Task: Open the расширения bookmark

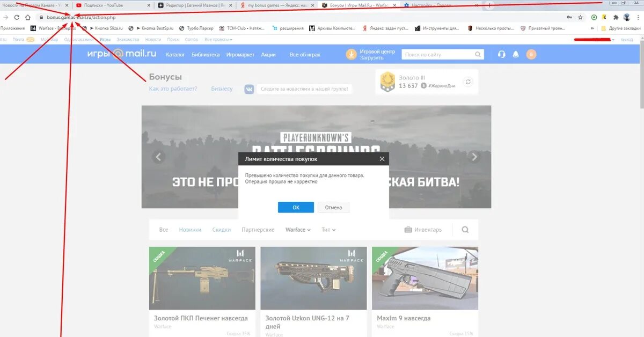Action: 288,28
